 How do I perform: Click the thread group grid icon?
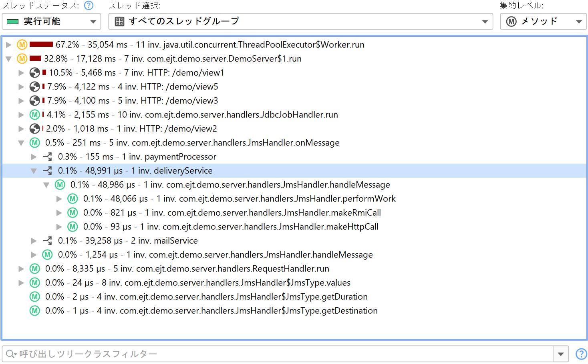click(119, 22)
